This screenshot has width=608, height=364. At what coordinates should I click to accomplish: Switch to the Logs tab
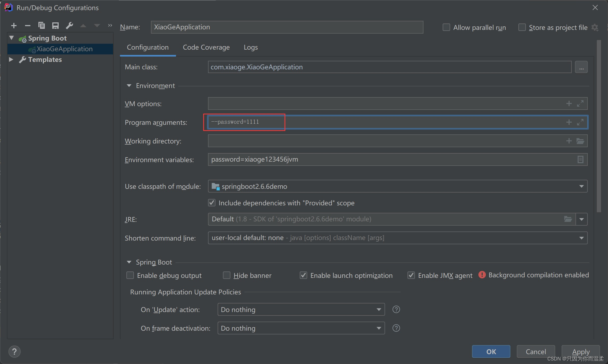coord(250,47)
